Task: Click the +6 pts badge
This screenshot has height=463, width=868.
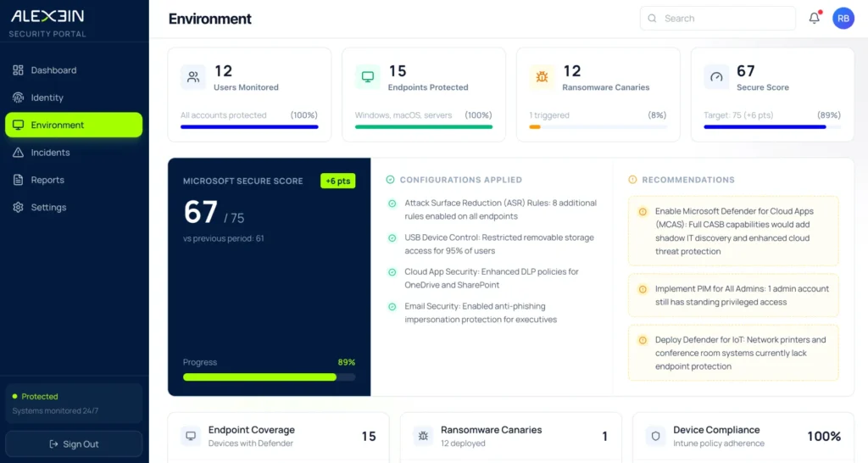Action: (x=337, y=181)
